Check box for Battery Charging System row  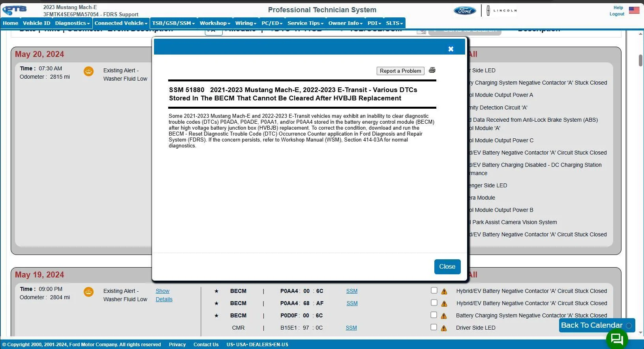coord(434,315)
